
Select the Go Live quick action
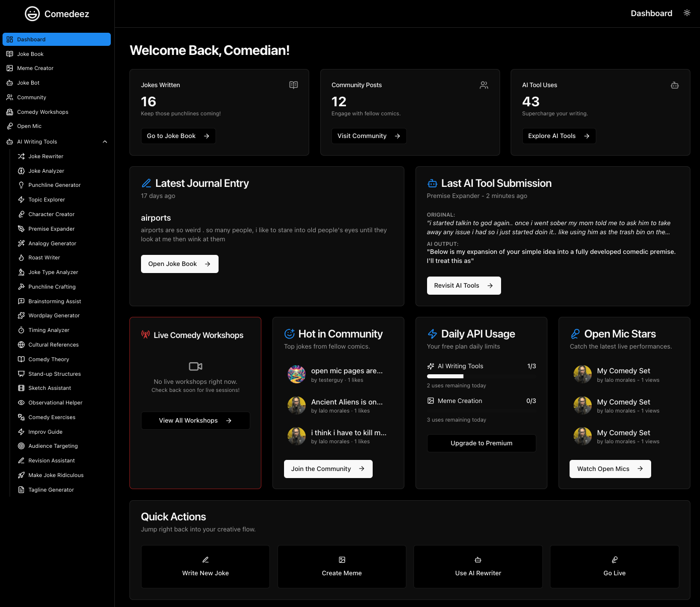point(614,567)
